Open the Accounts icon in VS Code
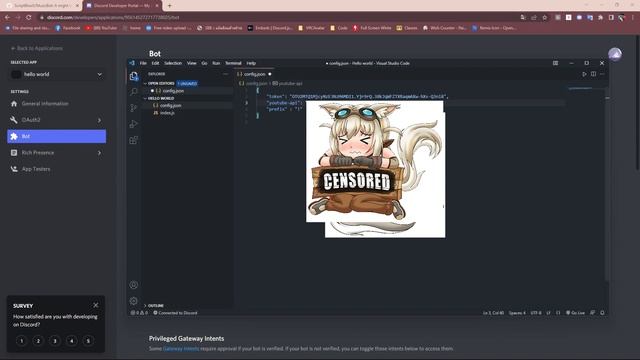 [x=133, y=285]
